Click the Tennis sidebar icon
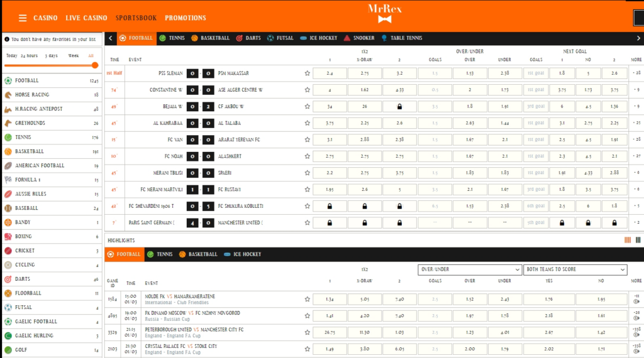The height and width of the screenshot is (358, 644). [x=8, y=138]
